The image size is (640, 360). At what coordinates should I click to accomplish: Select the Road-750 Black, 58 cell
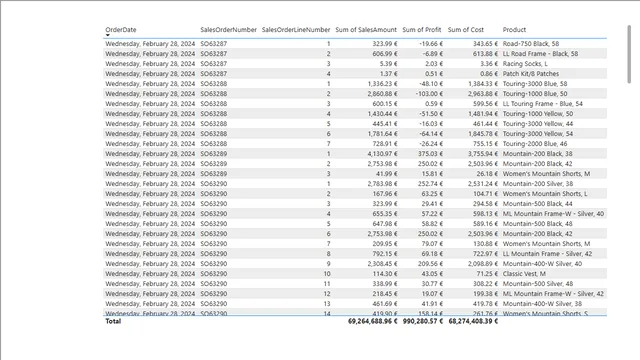point(531,44)
